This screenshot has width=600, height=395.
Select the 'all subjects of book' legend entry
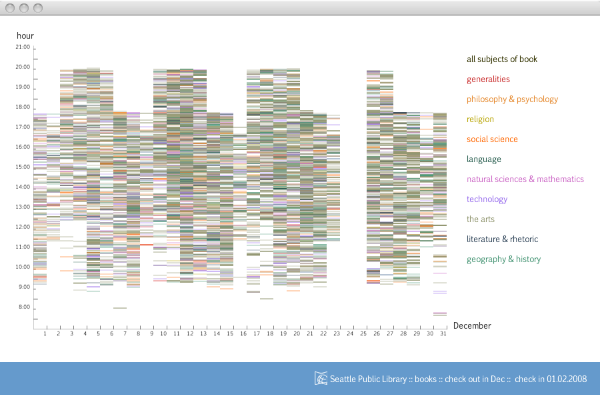(x=502, y=59)
